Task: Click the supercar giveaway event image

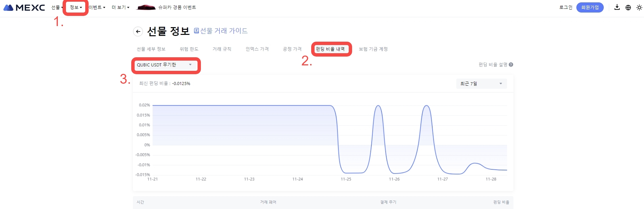Action: click(x=146, y=7)
